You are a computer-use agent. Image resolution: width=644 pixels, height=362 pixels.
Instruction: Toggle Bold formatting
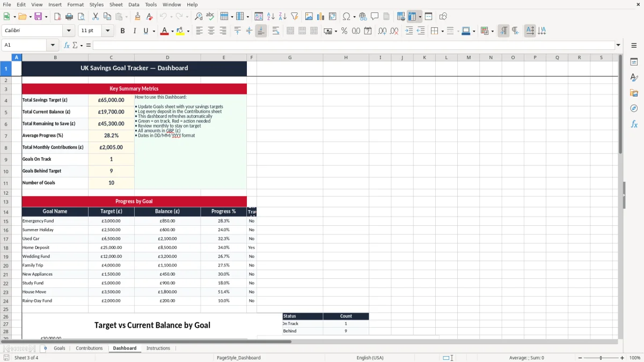coord(122,31)
